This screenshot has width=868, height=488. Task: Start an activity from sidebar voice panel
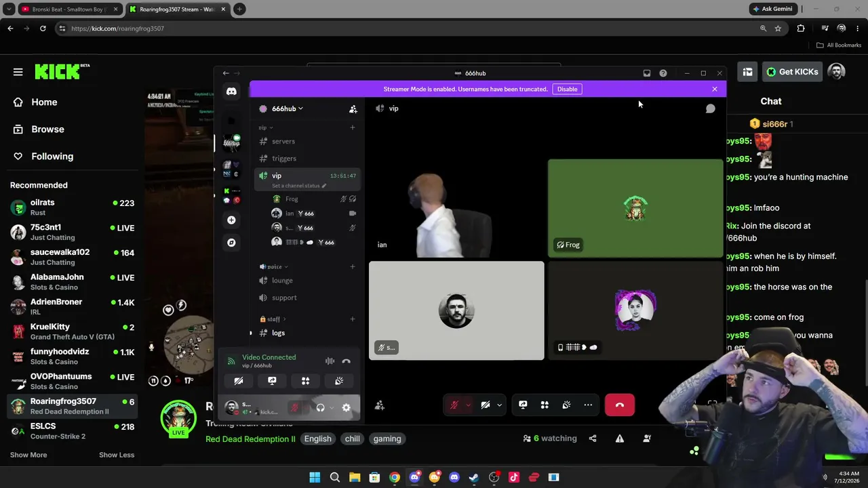(305, 381)
